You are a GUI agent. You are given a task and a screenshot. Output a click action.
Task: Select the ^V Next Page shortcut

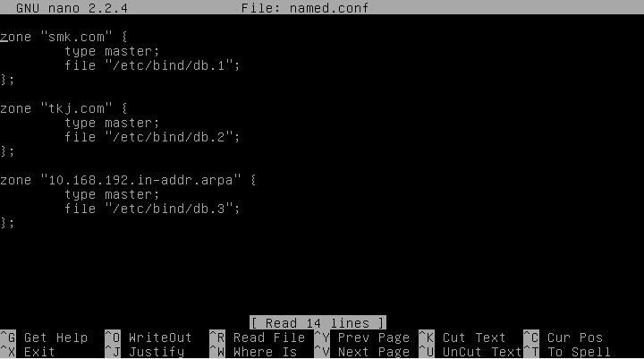coord(362,352)
